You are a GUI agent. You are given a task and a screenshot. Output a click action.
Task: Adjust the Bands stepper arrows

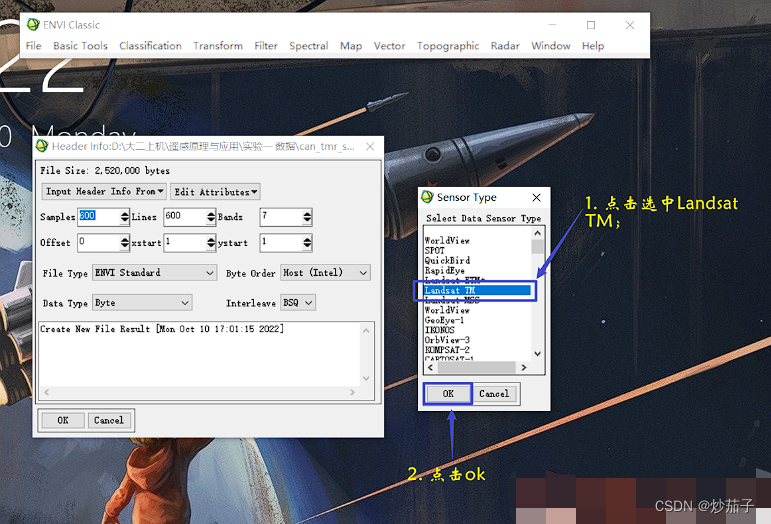[307, 216]
